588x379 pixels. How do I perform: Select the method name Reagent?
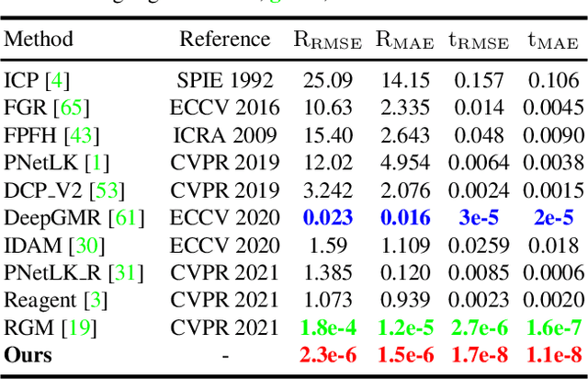(x=40, y=301)
